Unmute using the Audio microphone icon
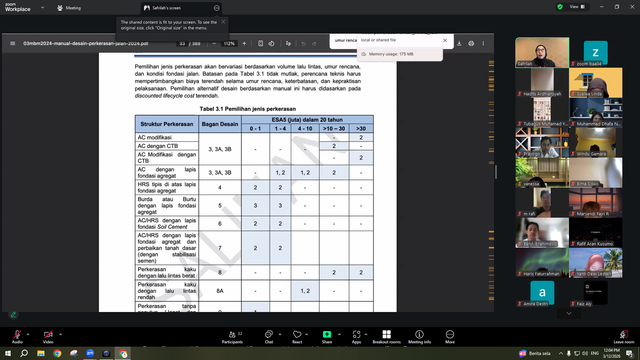640x360 pixels. coord(17,334)
